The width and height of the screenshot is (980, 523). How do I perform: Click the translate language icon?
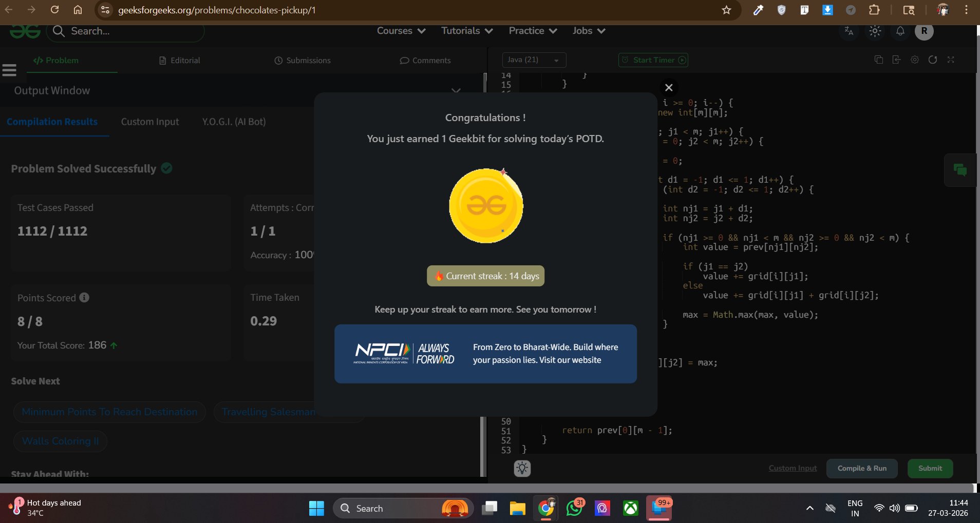click(x=849, y=31)
